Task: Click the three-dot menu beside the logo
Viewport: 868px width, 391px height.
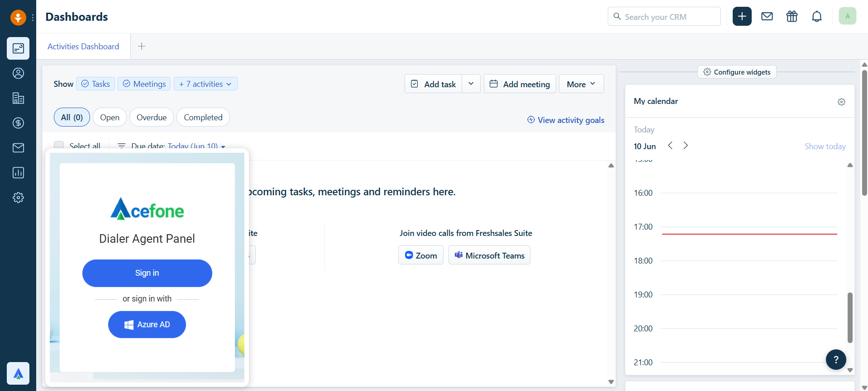Action: 33,18
